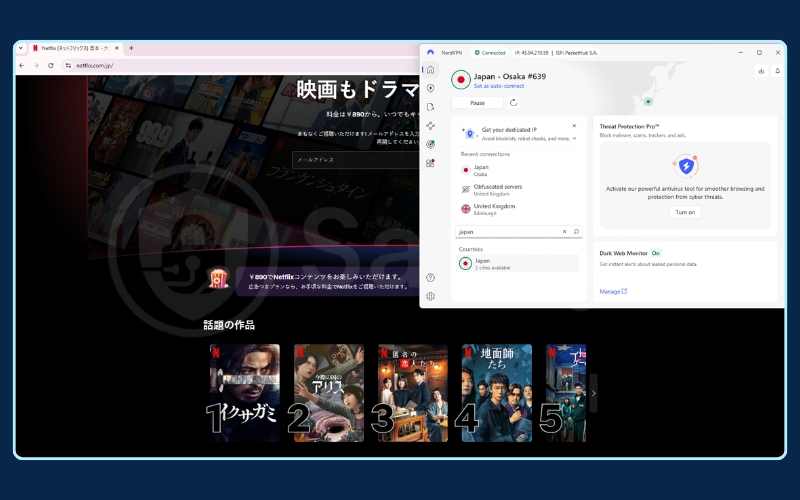Image resolution: width=800 pixels, height=500 pixels.
Task: Pause the VPN connection
Action: click(x=478, y=103)
